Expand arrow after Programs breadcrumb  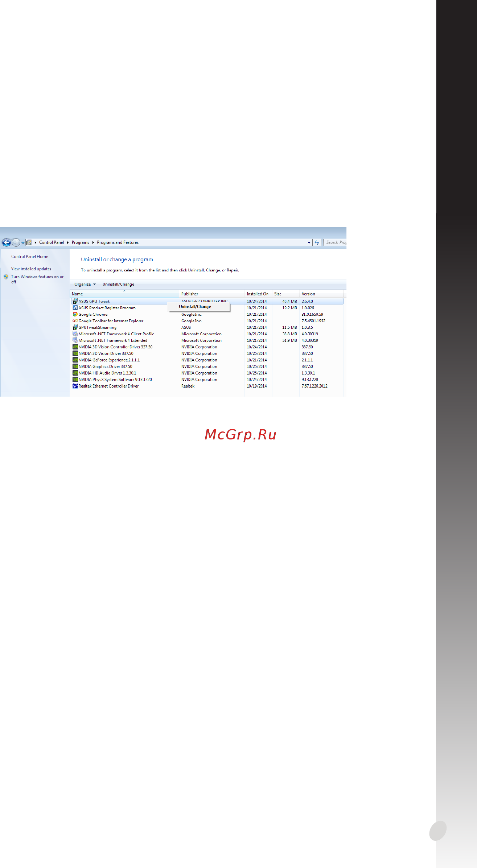pyautogui.click(x=93, y=242)
